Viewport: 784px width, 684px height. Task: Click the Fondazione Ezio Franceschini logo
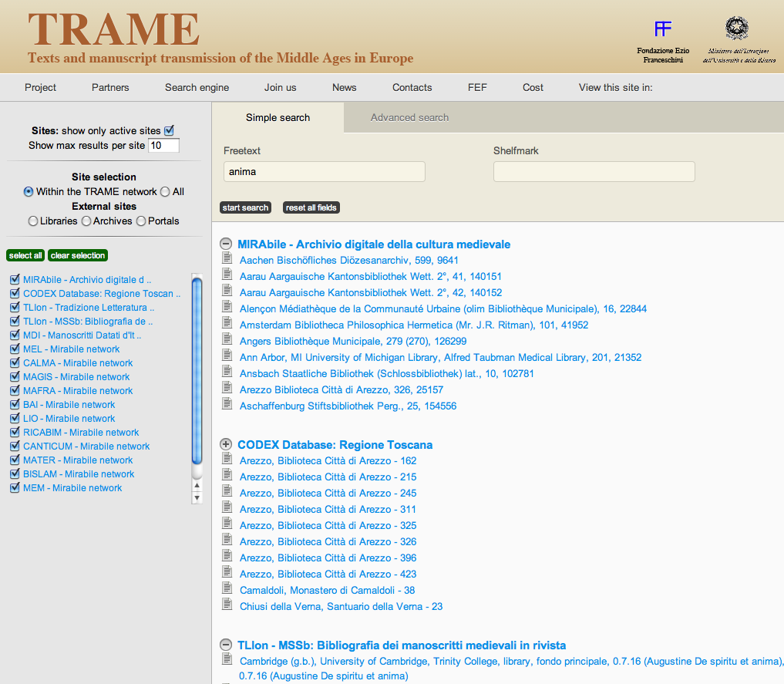click(x=662, y=29)
